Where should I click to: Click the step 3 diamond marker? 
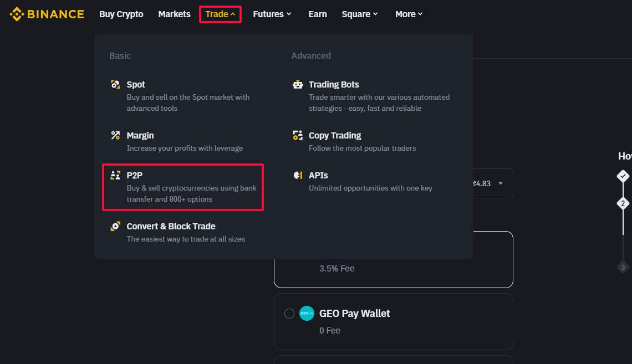(x=623, y=267)
